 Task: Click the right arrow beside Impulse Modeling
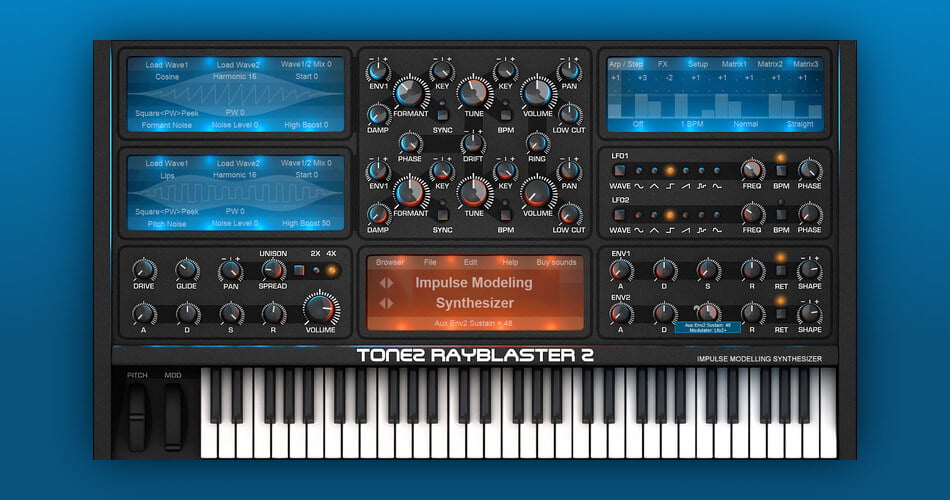click(x=390, y=283)
